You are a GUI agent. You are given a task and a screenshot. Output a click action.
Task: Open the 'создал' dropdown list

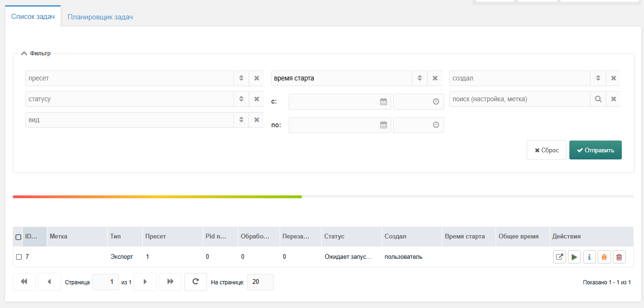tap(598, 79)
